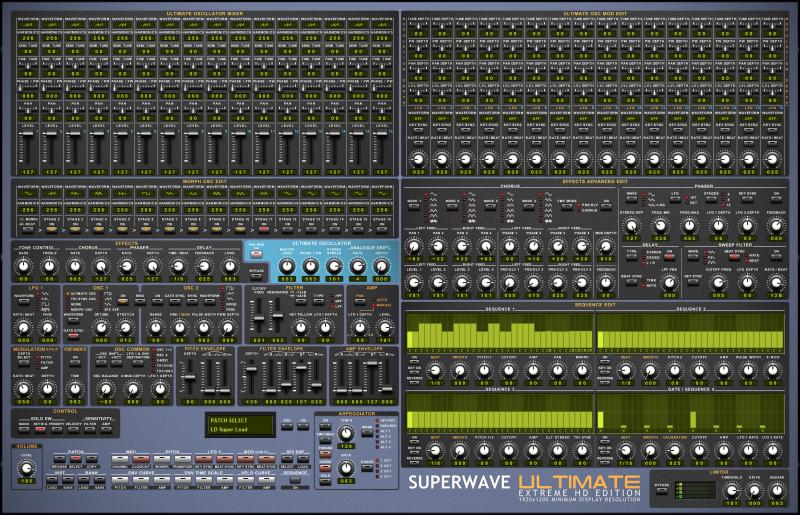This screenshot has width=800, height=515.
Task: Toggle the OSC 1 ON button
Action: tap(122, 301)
